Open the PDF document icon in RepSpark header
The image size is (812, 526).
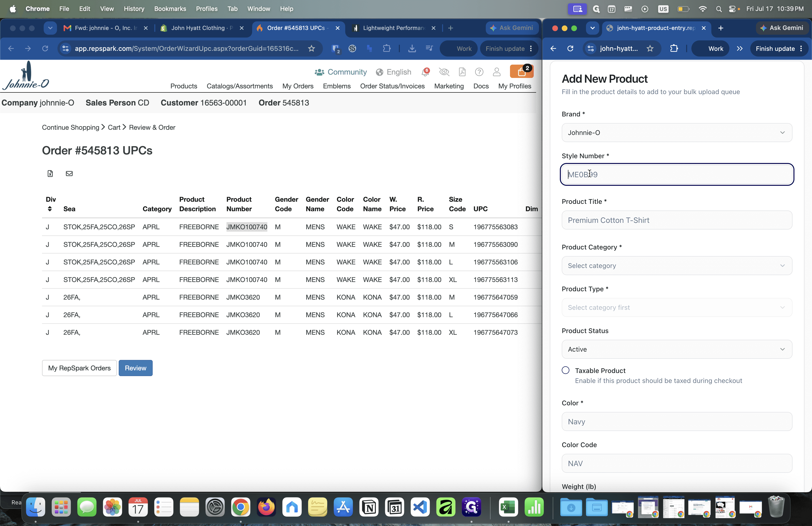point(462,72)
